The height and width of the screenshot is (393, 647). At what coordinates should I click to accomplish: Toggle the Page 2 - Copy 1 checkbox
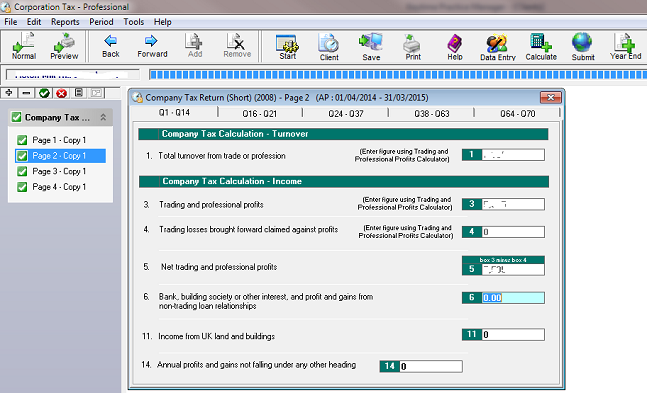[22, 156]
